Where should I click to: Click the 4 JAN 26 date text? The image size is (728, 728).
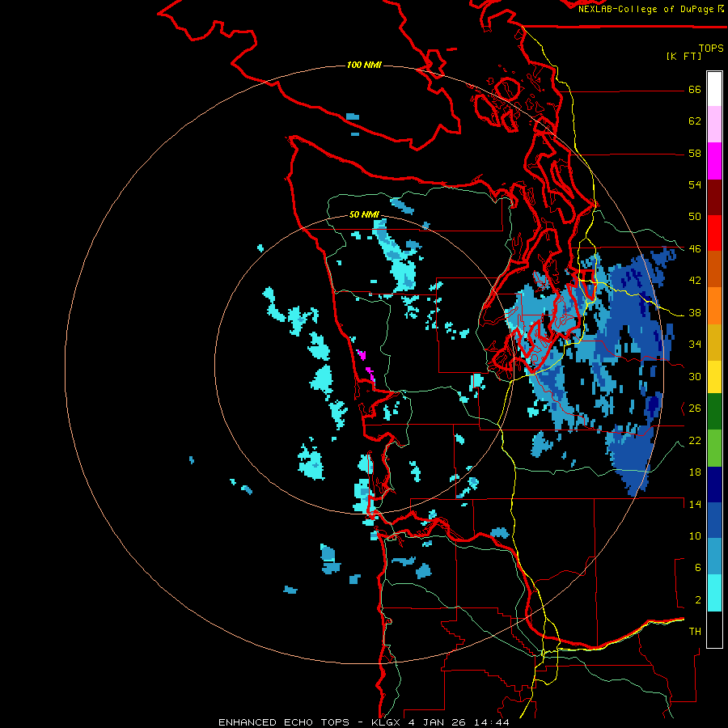click(438, 722)
